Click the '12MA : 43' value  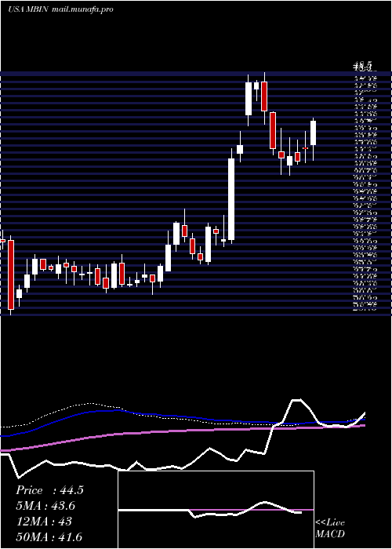point(44,522)
